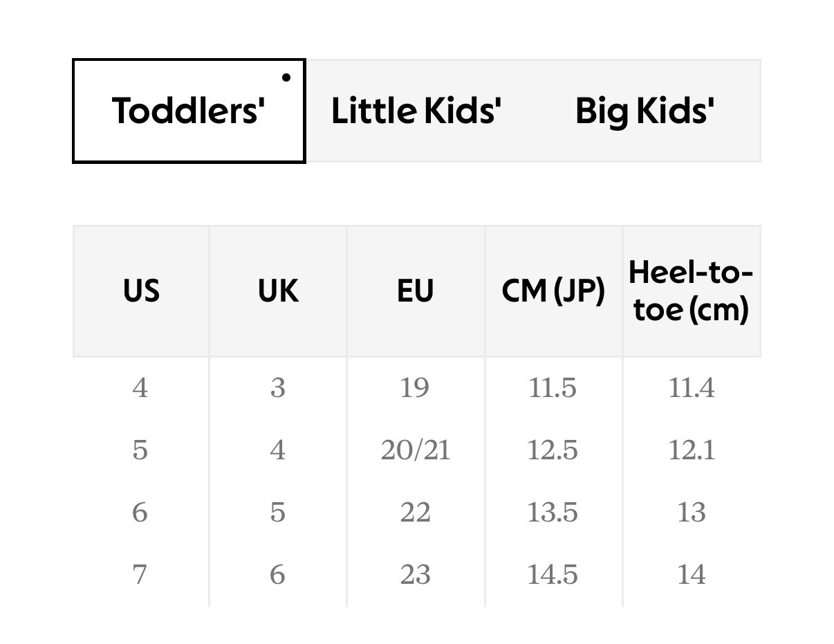Click the CM (JP) column header
Screen dimensions: 834x644
553,291
